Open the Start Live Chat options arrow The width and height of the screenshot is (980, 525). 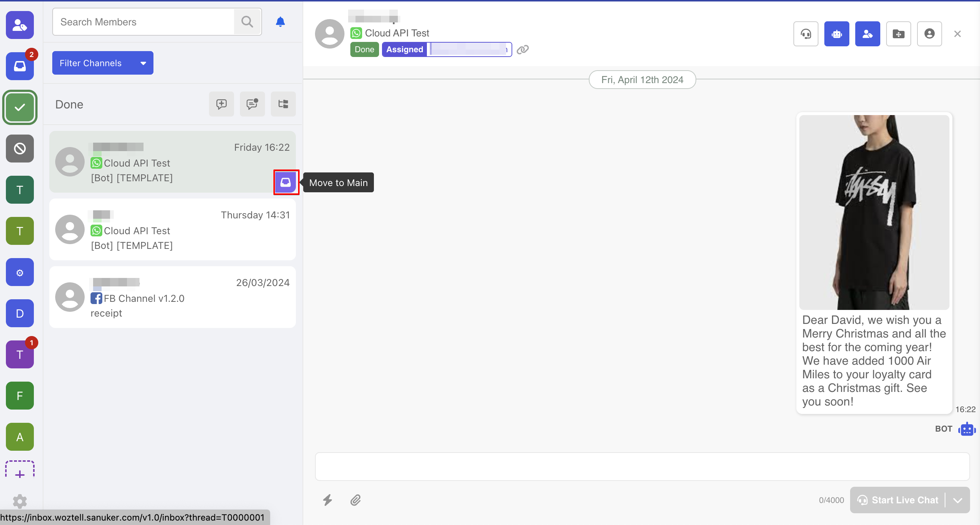[x=958, y=500]
